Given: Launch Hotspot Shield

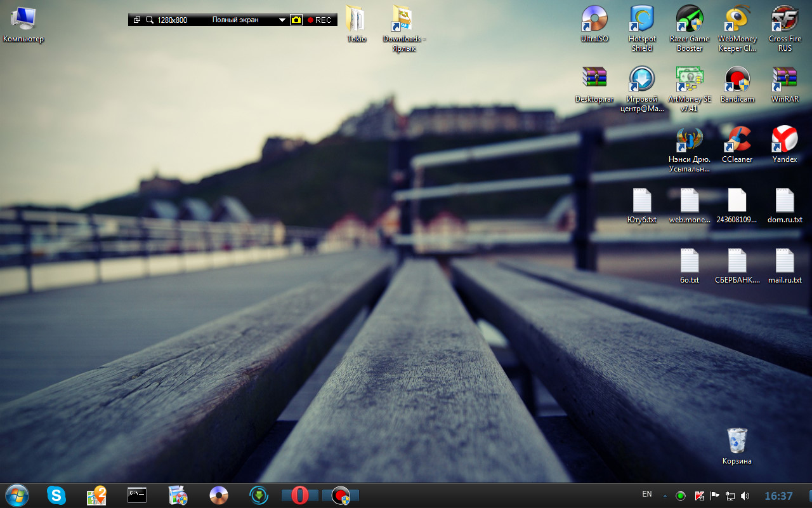Looking at the screenshot, I should coord(642,29).
